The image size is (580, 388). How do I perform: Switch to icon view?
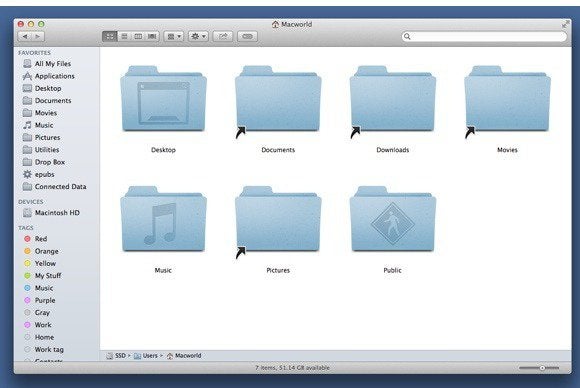(109, 36)
